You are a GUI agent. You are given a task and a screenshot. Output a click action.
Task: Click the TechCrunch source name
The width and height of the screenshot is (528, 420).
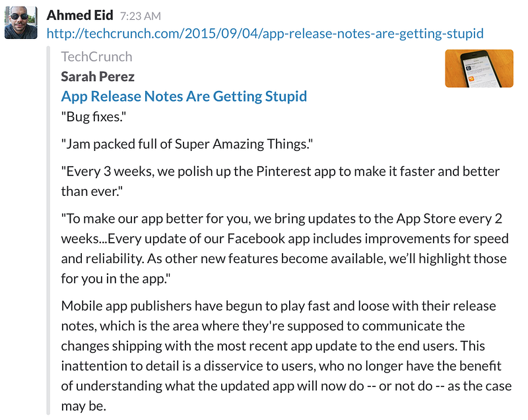tap(96, 57)
